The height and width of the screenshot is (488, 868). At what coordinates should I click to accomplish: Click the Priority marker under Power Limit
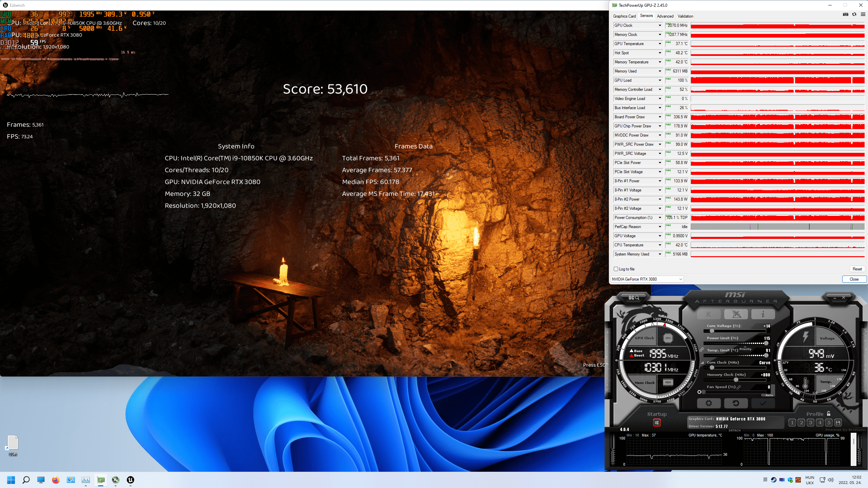coord(745,349)
